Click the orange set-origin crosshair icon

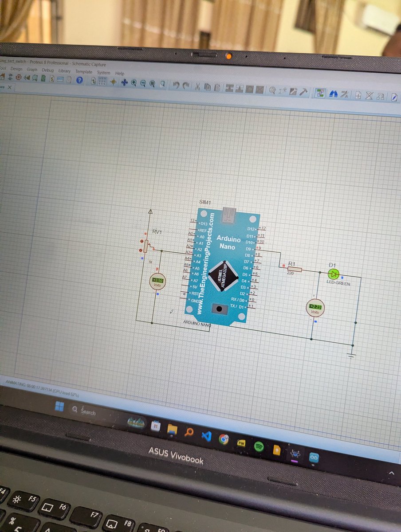pos(113,82)
